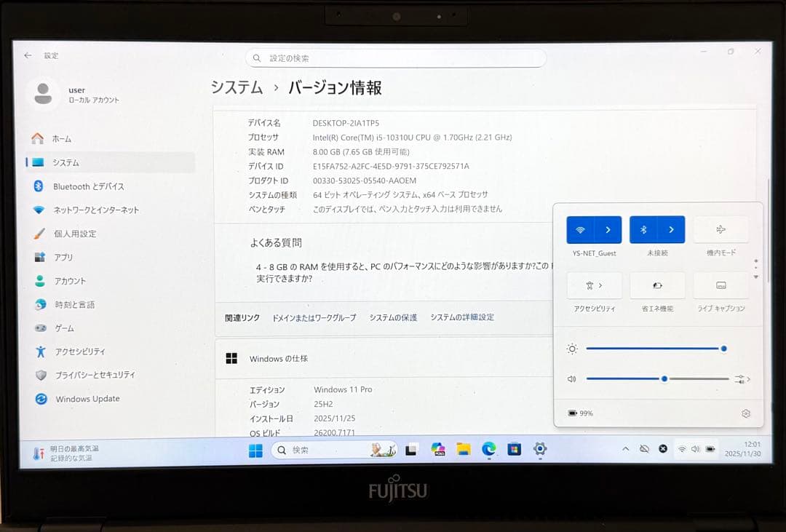
Task: Enable 機内モード (airplane mode)
Action: point(720,229)
